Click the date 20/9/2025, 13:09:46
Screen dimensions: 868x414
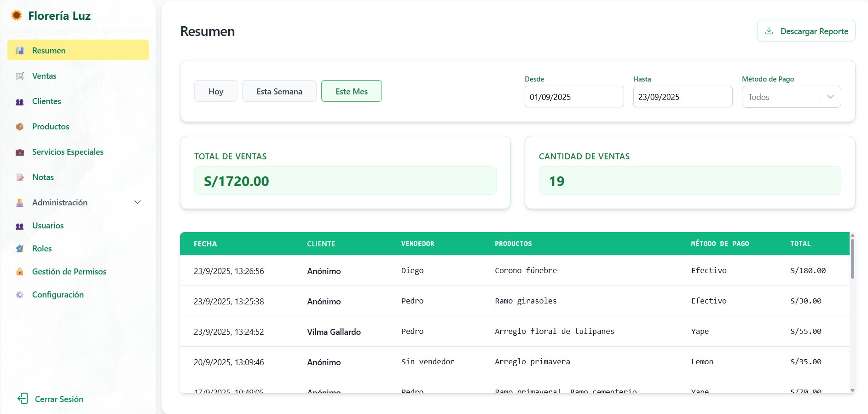229,362
